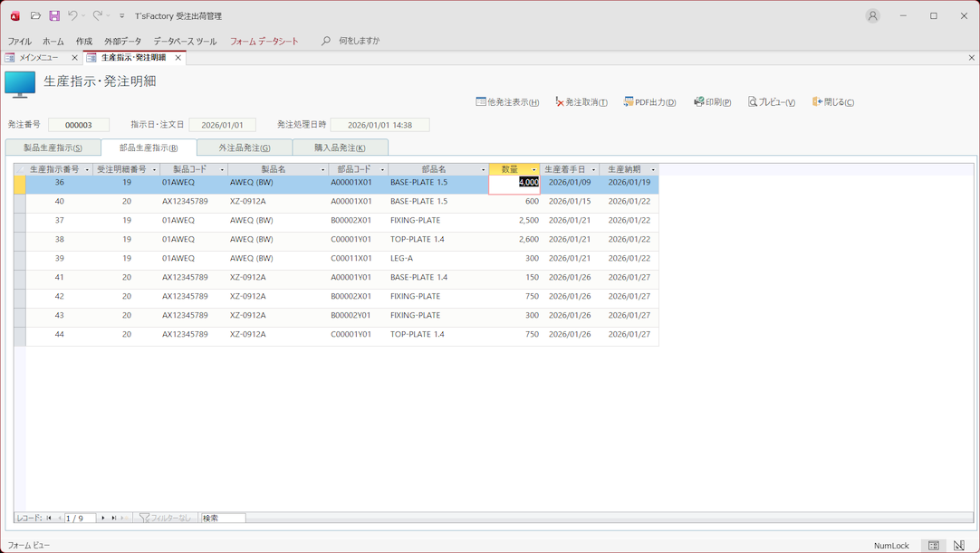
Task: Export with PDF出力 button
Action: [x=649, y=102]
